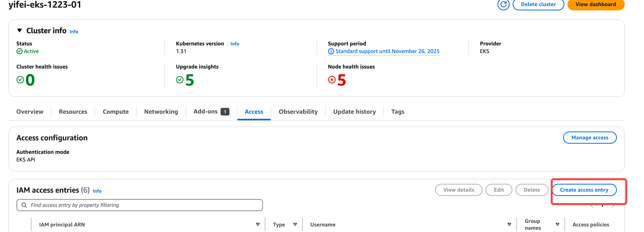The height and width of the screenshot is (232, 644).
Task: Open the Overview tab
Action: (30, 112)
